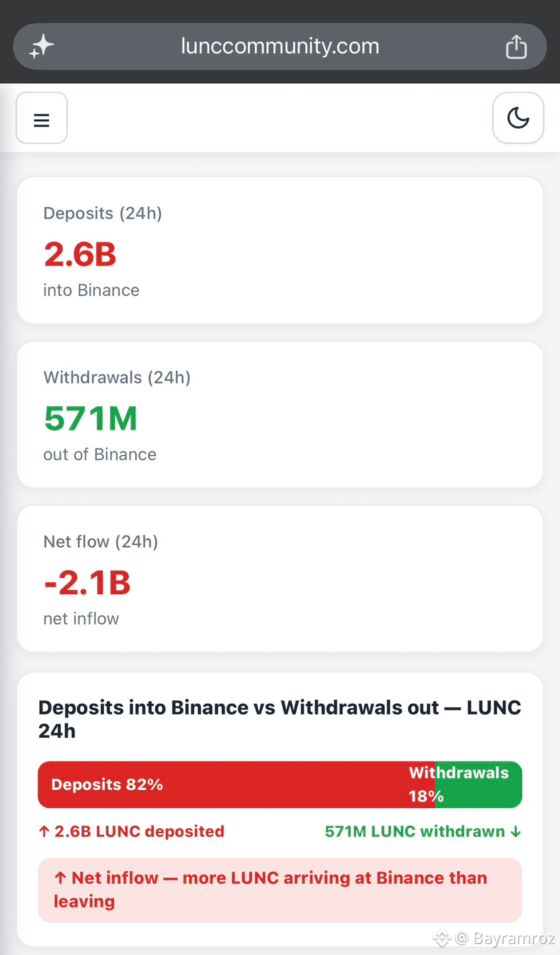560x955 pixels.
Task: Open the Deposits (24h) card
Action: (280, 250)
